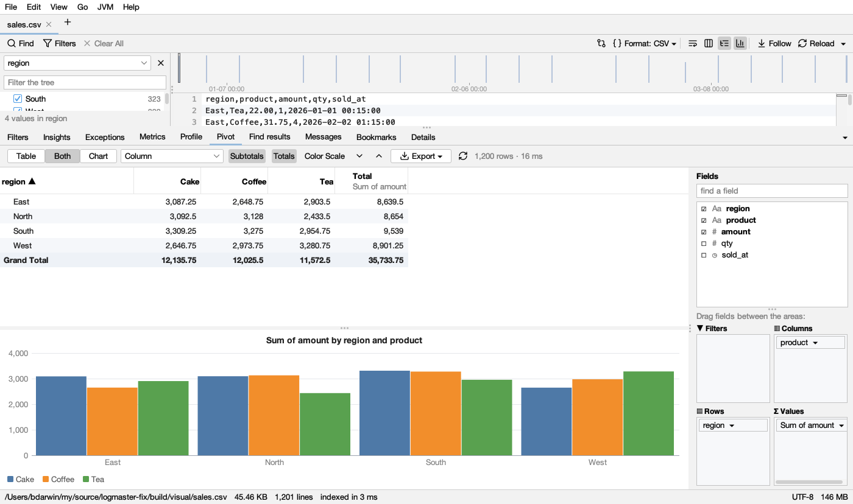Refresh the pivot table results

[463, 156]
